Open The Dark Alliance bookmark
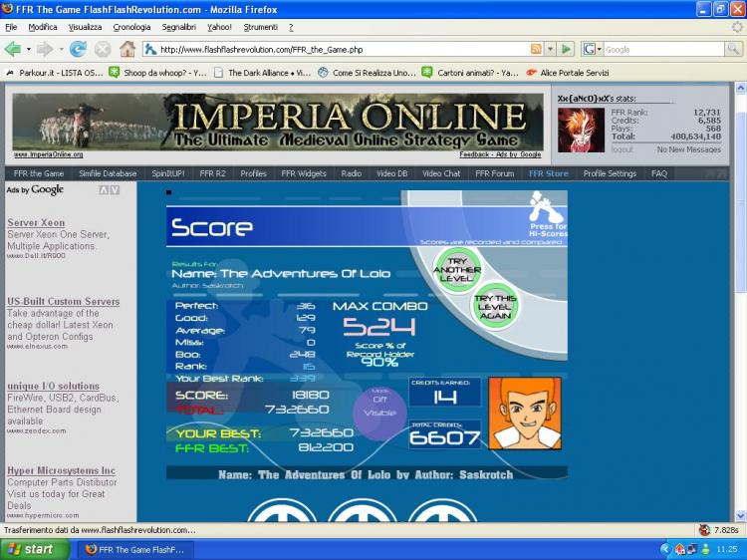 click(x=263, y=73)
